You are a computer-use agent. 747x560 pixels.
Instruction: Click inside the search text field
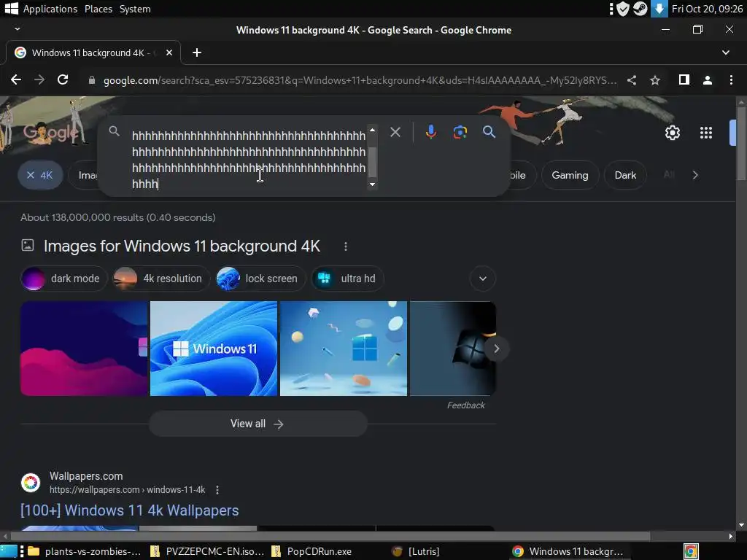click(248, 160)
